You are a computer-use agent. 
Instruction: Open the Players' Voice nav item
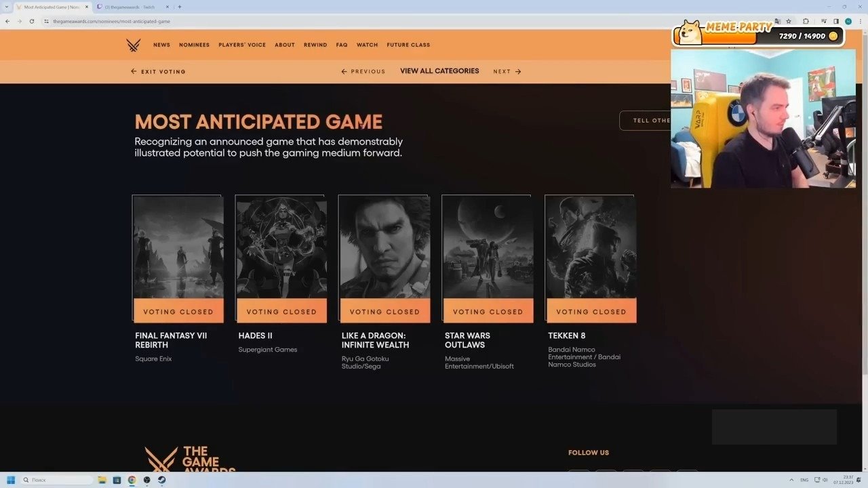[x=242, y=45]
